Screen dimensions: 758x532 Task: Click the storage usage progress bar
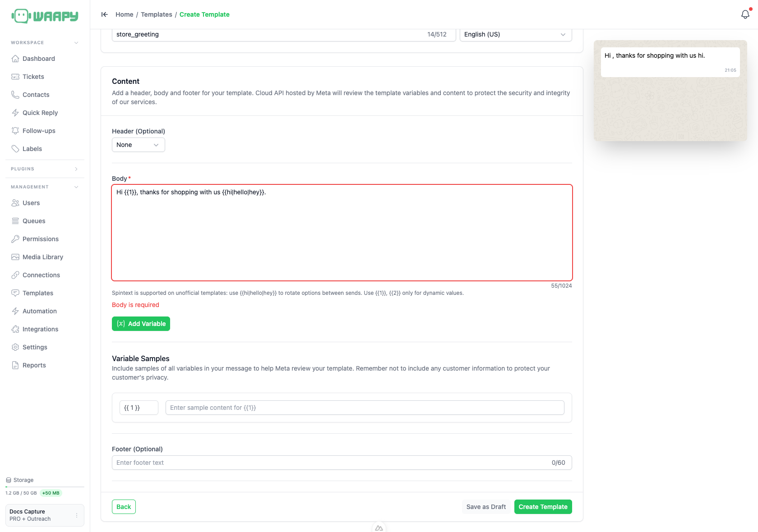point(45,487)
